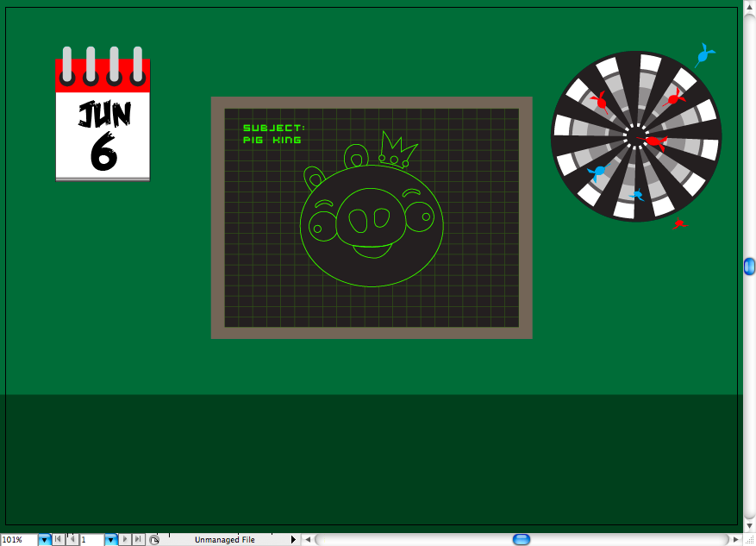Click the horizontal scrollbar right arrow
756x546 pixels.
point(736,540)
